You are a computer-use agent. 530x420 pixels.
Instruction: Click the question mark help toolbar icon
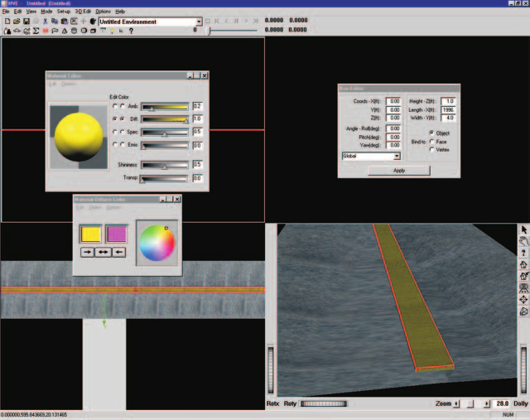point(131,31)
